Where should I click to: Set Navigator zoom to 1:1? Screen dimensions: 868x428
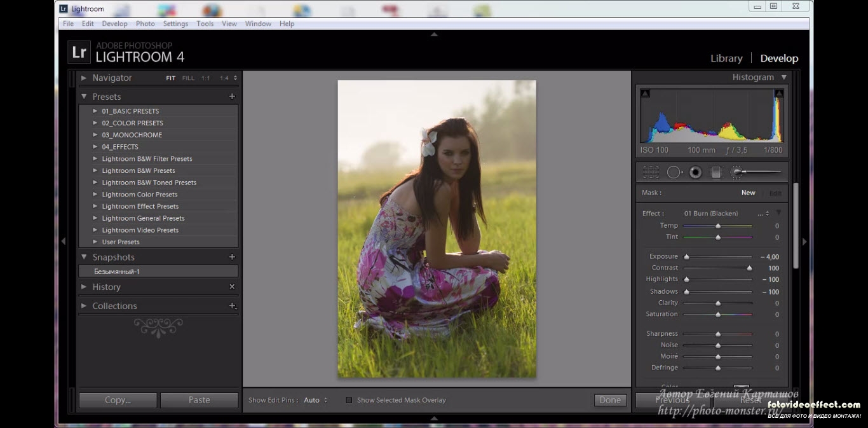click(x=206, y=78)
